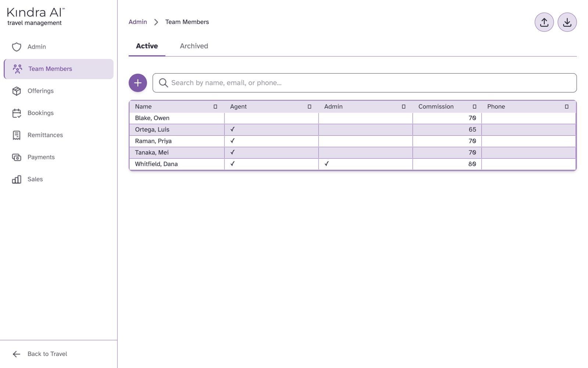This screenshot has width=588, height=368.
Task: Click the Commission column header square icon
Action: click(x=474, y=107)
